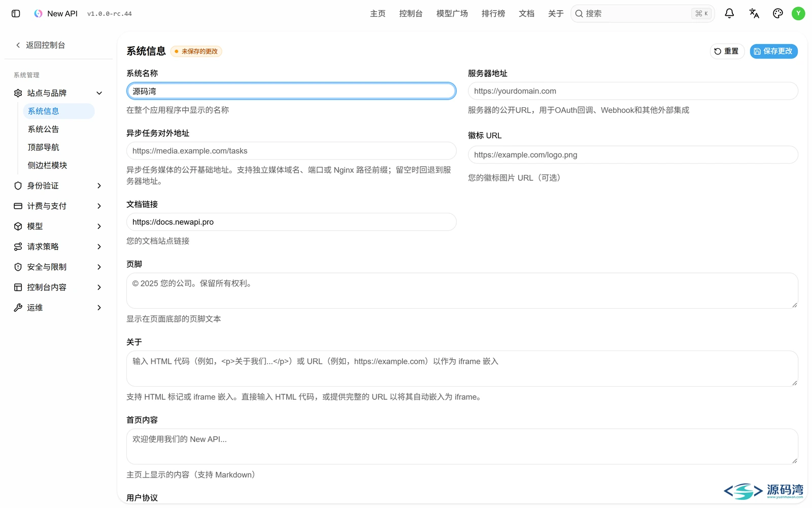
Task: Collapse the 站点与品牌 section chevron
Action: pos(99,93)
